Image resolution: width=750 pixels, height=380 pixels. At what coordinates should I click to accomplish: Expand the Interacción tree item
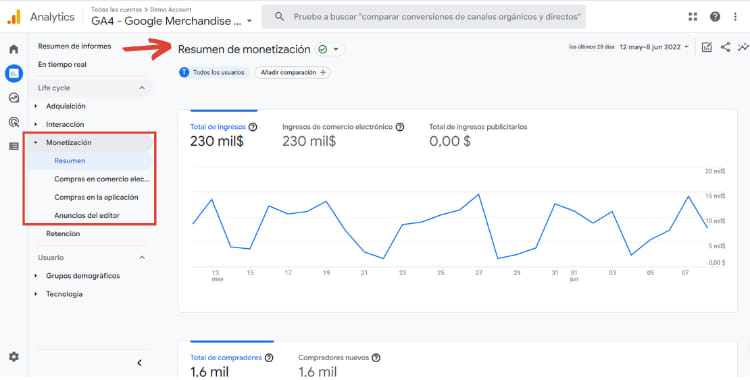[x=36, y=124]
